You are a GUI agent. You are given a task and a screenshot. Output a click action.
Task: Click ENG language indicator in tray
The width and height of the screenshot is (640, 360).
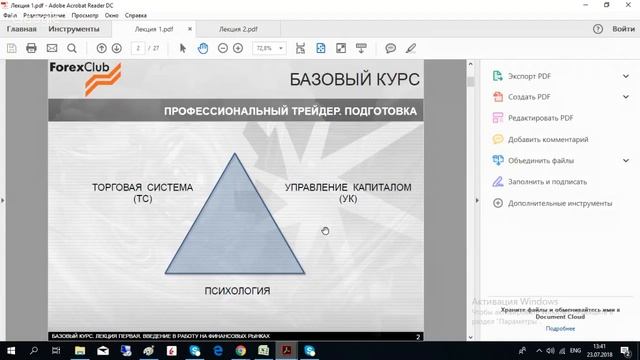(x=576, y=351)
